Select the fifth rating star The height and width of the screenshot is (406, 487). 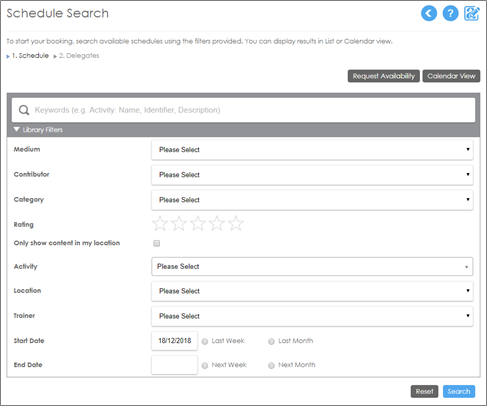[x=236, y=223]
